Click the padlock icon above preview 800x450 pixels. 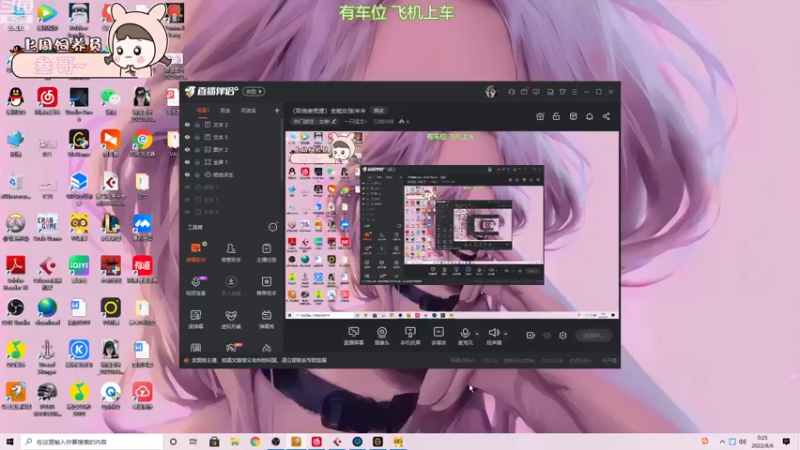point(556,116)
